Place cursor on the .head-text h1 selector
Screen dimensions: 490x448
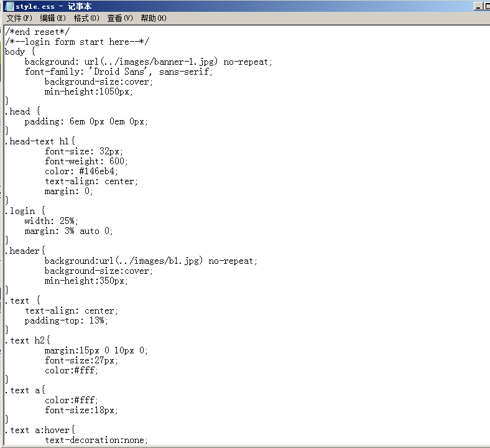(x=40, y=141)
